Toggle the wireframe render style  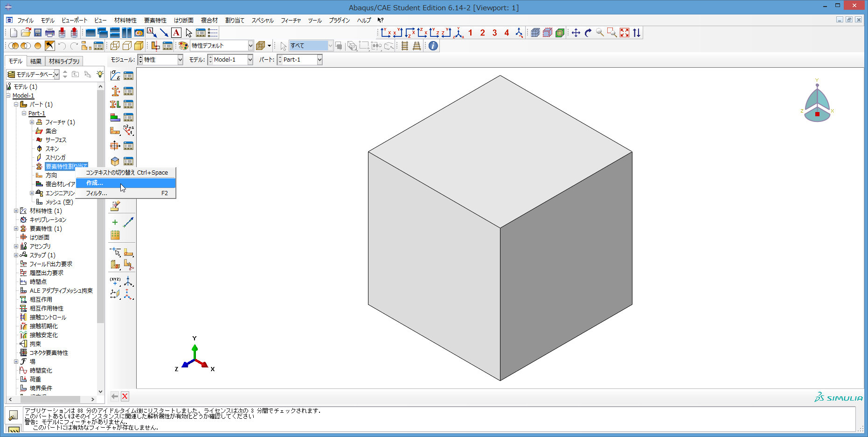(x=115, y=46)
